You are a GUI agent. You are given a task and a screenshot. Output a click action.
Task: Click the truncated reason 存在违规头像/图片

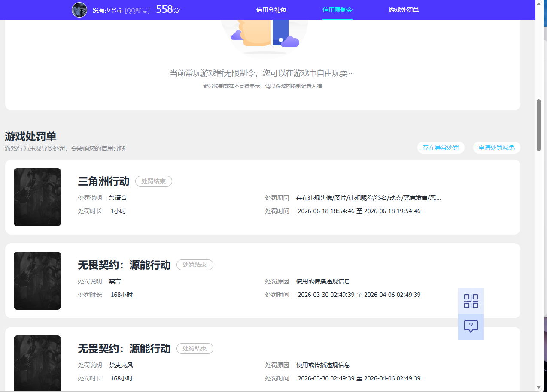(368, 198)
